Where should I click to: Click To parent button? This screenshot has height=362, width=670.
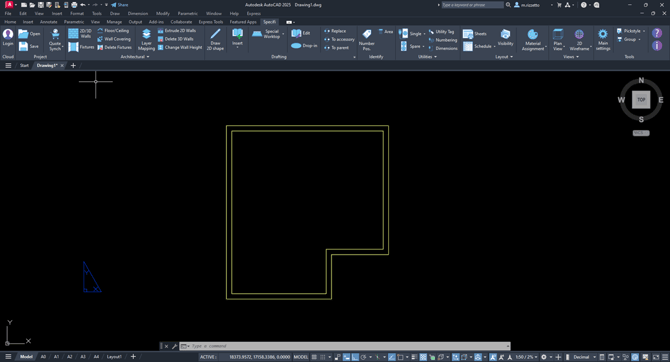click(x=336, y=48)
